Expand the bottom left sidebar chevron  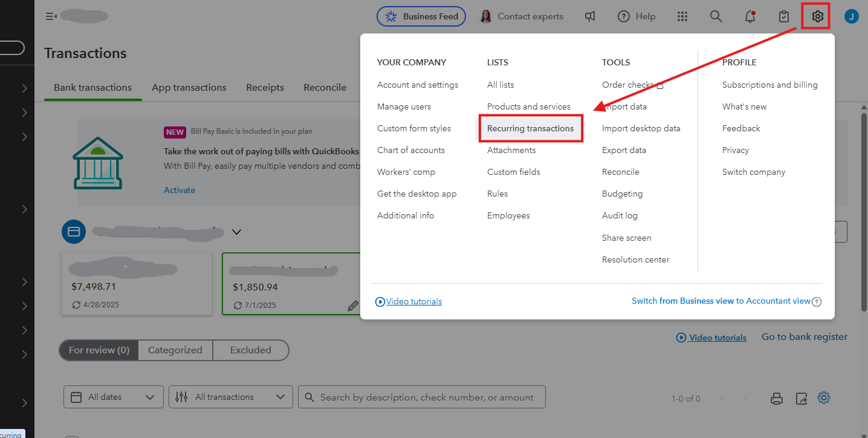[24, 403]
